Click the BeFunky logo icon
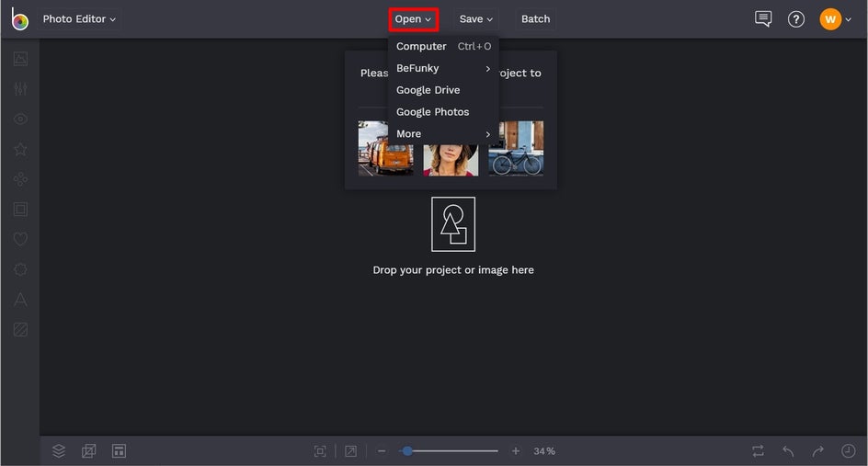 pyautogui.click(x=20, y=19)
